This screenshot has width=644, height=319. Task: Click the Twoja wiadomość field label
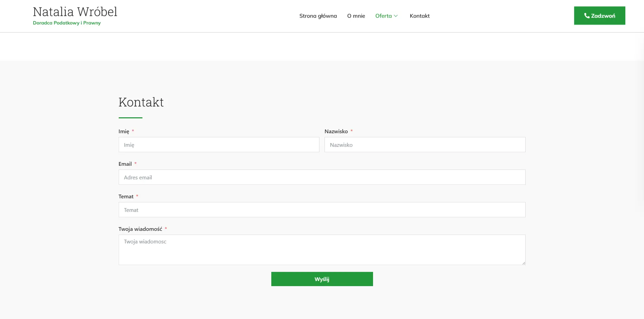pyautogui.click(x=140, y=229)
